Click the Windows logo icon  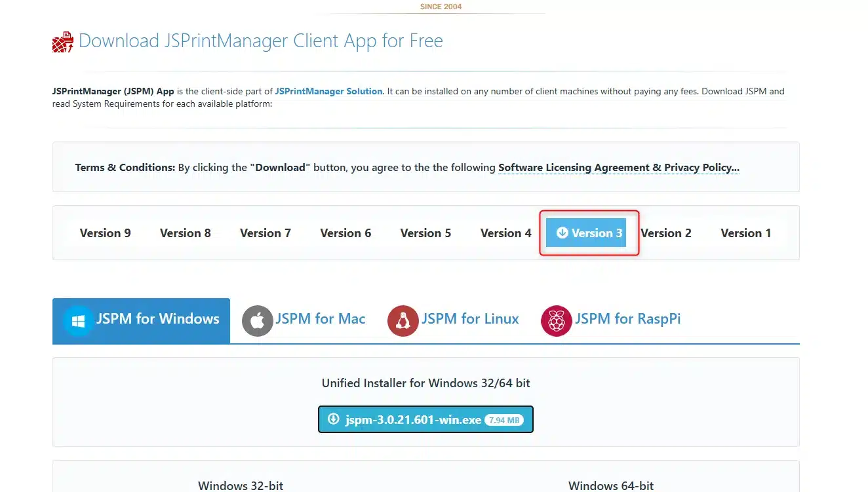[79, 321]
